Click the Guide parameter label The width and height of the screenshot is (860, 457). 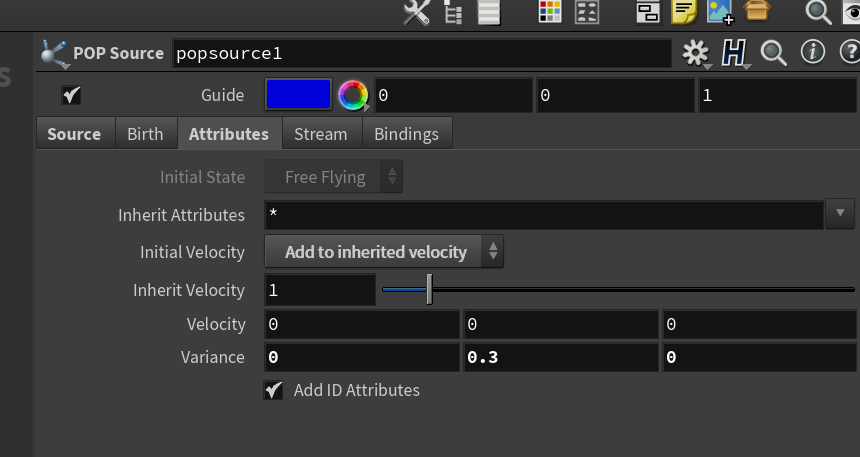pos(222,95)
